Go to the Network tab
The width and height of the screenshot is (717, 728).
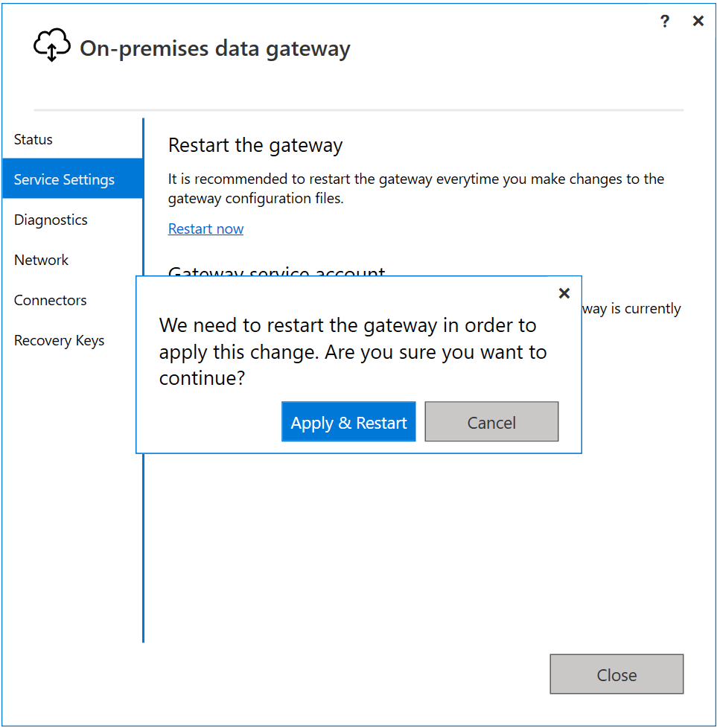point(42,260)
